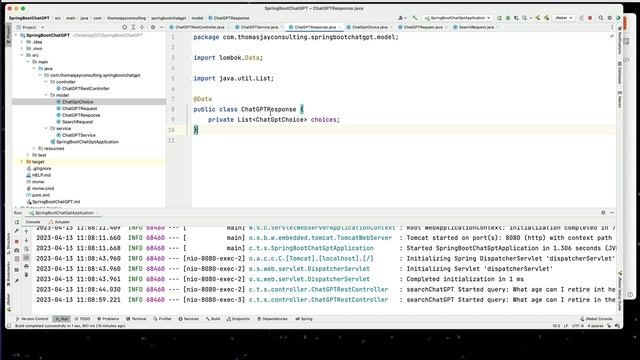The image size is (640, 360).
Task: Click the Clear All trash icon in console
Action: point(27,275)
